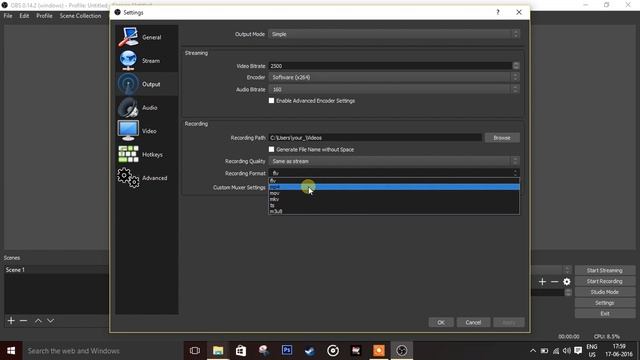Confirm settings with OK button
The width and height of the screenshot is (640, 360).
click(441, 322)
